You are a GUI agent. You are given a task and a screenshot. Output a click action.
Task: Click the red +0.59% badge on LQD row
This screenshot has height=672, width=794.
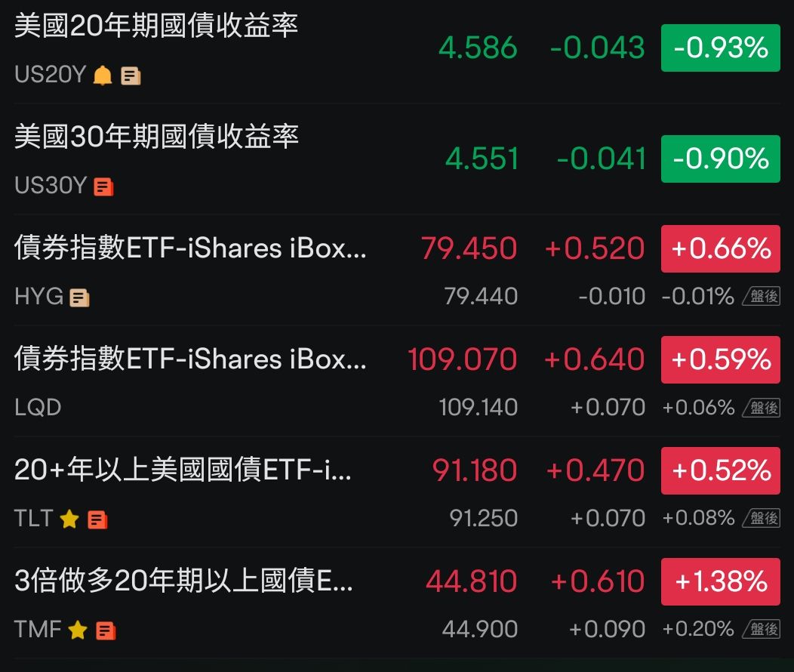720,359
